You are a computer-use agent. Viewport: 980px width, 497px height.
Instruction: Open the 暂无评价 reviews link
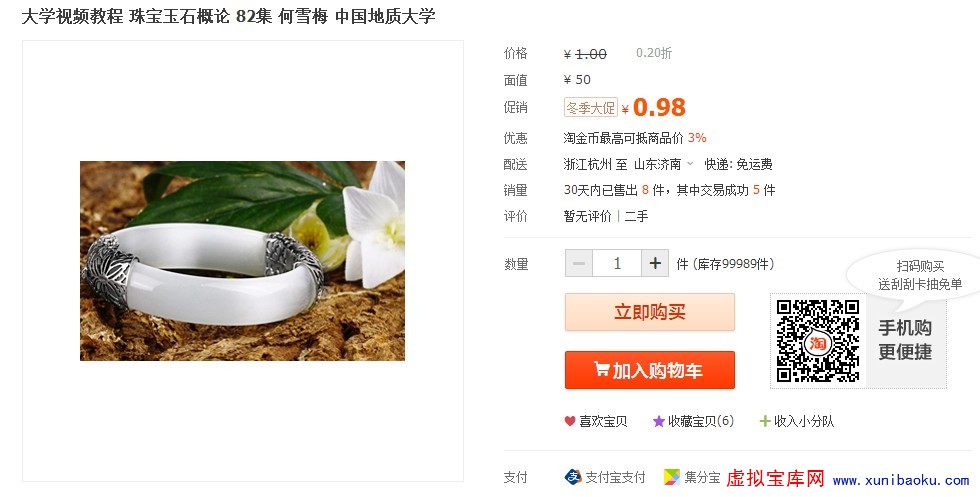(x=588, y=216)
